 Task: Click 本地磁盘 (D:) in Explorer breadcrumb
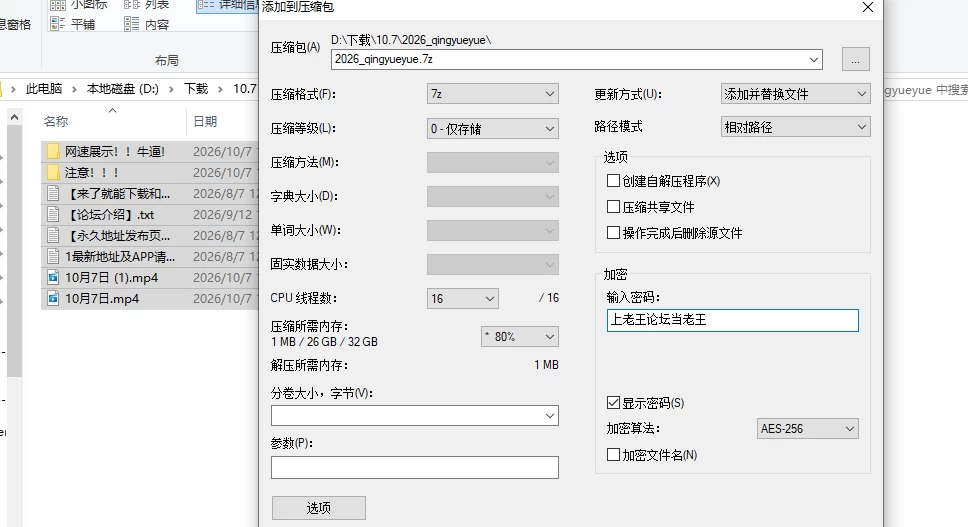[x=123, y=89]
